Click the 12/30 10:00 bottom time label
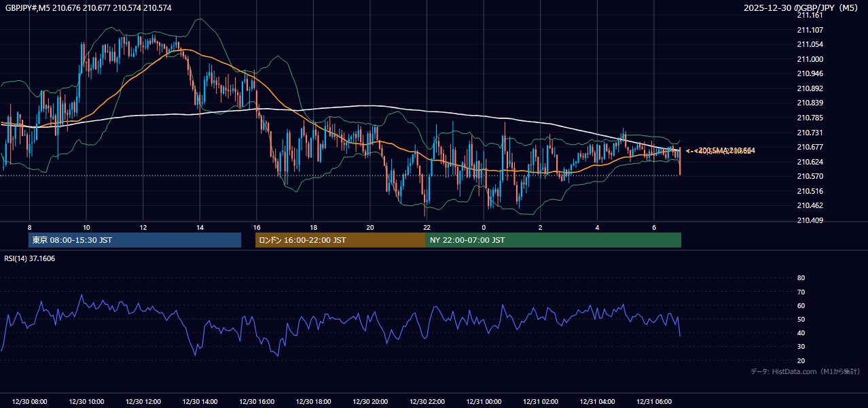The height and width of the screenshot is (408, 868). [x=86, y=402]
